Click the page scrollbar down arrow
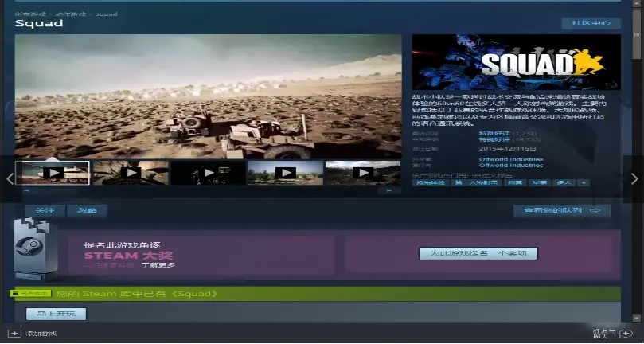 [637, 318]
